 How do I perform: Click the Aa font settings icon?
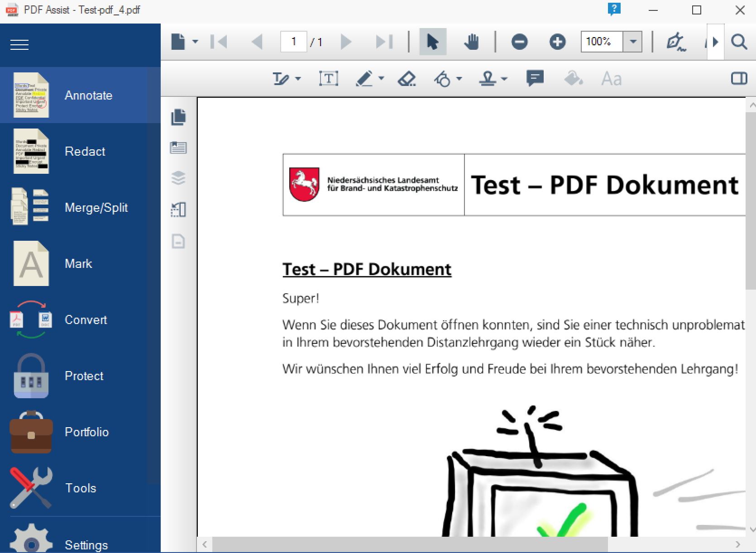pos(612,79)
